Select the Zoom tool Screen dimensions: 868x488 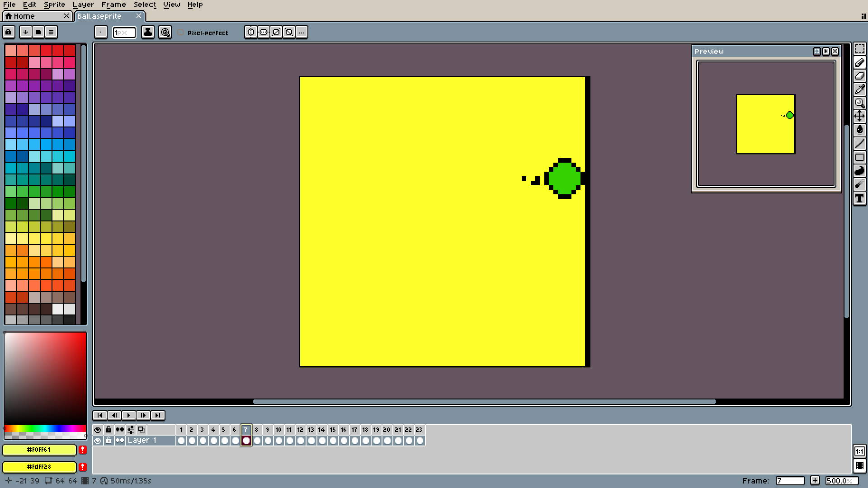[x=859, y=103]
